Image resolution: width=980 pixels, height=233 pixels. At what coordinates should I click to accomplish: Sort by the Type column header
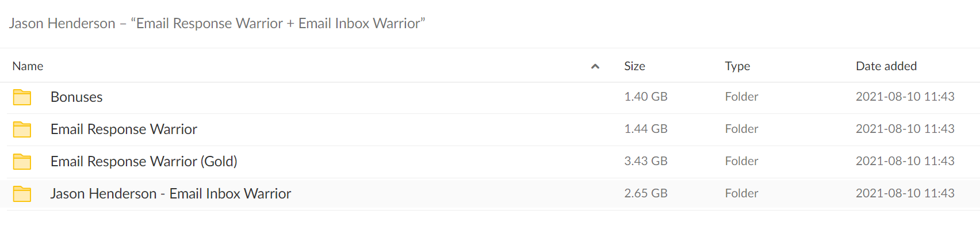(737, 66)
